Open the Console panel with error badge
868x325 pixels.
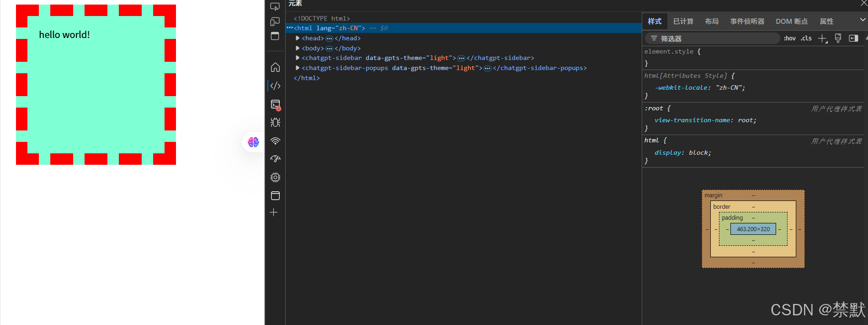click(275, 105)
